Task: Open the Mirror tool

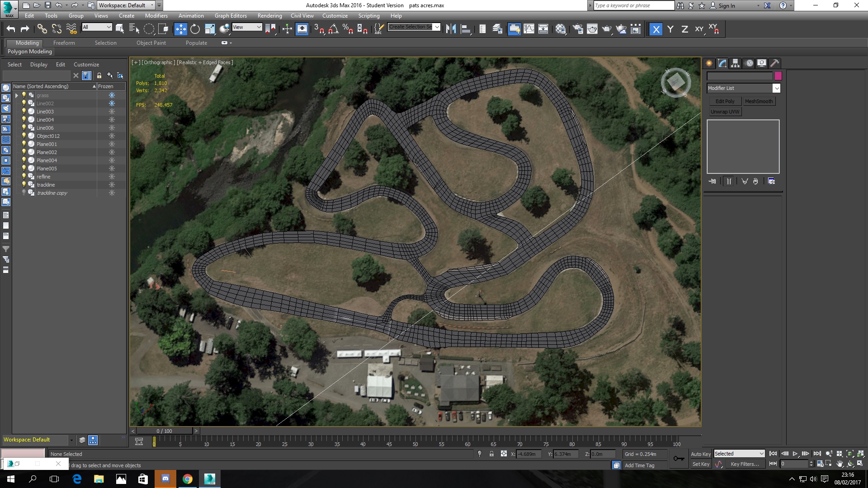Action: (x=451, y=29)
